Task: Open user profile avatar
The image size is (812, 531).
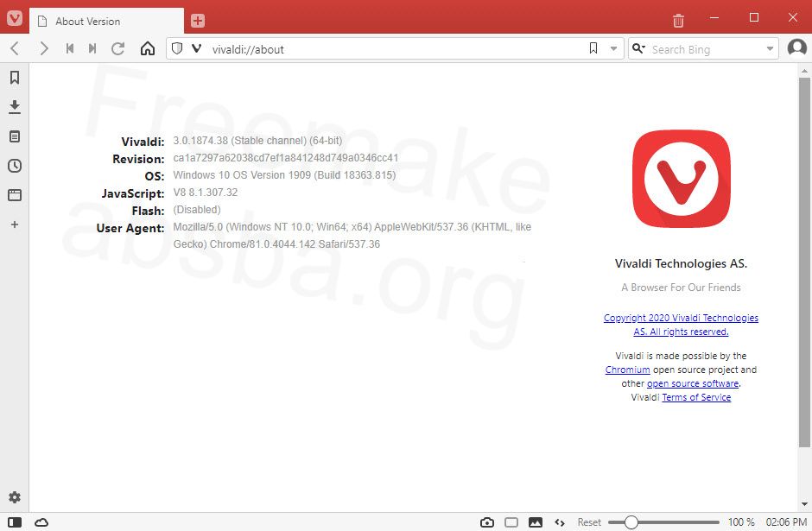Action: click(796, 48)
